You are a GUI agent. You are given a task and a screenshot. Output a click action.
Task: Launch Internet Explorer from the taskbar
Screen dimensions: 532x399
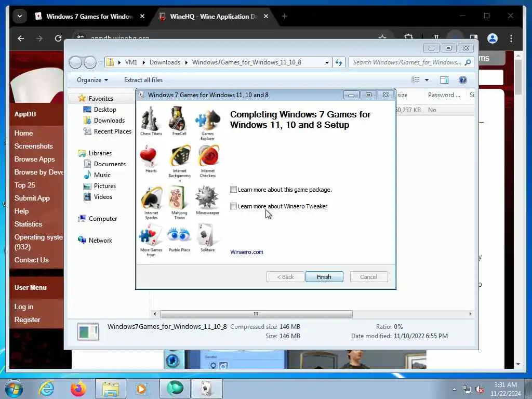pyautogui.click(x=46, y=389)
